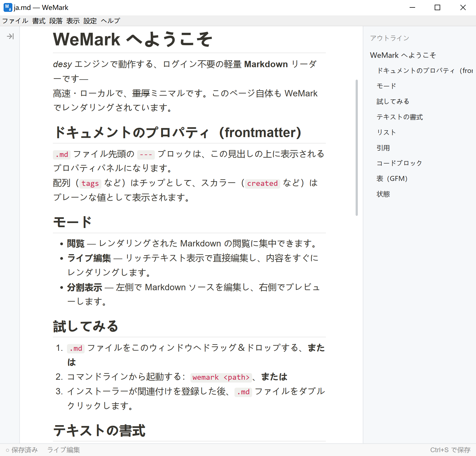Maximize the WeMark window
Viewport: 476px width, 456px height.
437,7
